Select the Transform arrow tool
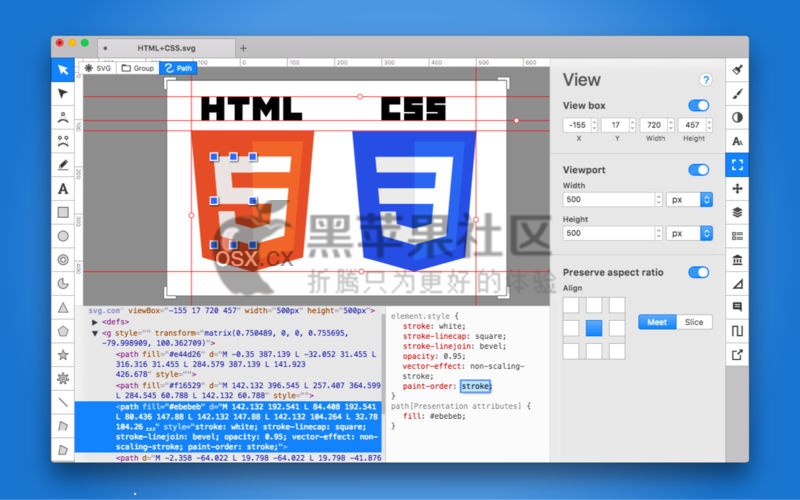800x500 pixels. 63,70
